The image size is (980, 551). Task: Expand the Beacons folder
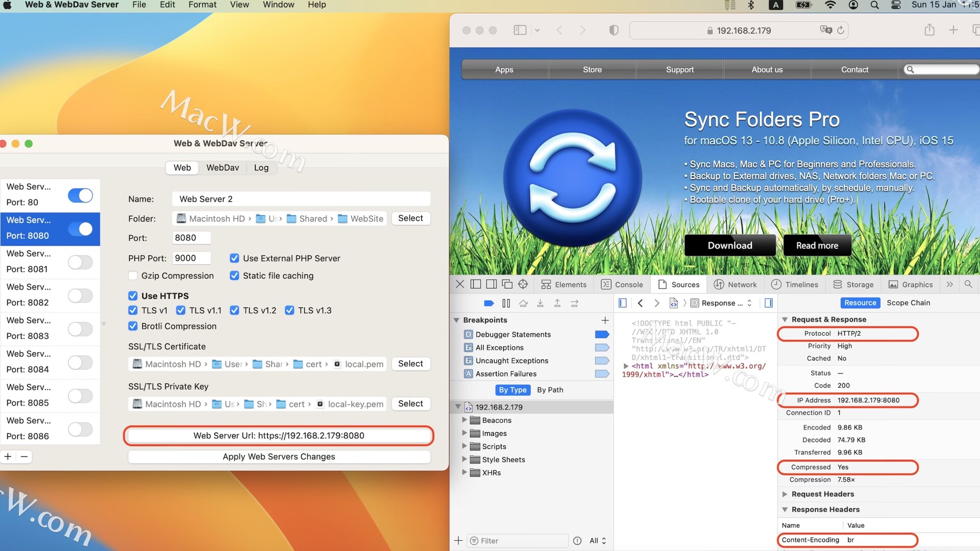pyautogui.click(x=464, y=420)
